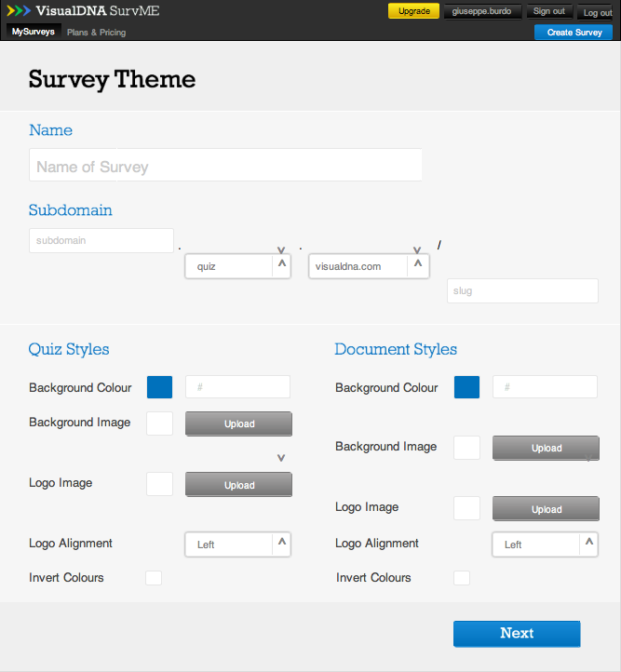Viewport: 621px width, 672px height.
Task: Click Quiz Styles logo image preview box
Action: (159, 484)
